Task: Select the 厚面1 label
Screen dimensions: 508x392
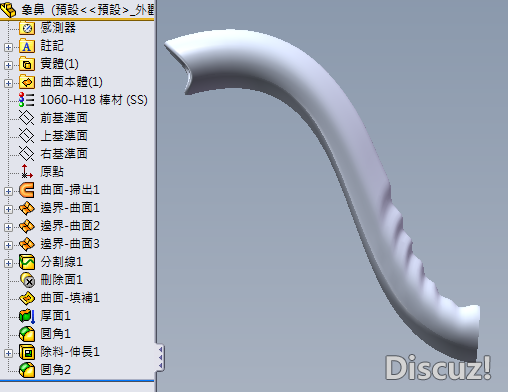Action: (x=55, y=316)
